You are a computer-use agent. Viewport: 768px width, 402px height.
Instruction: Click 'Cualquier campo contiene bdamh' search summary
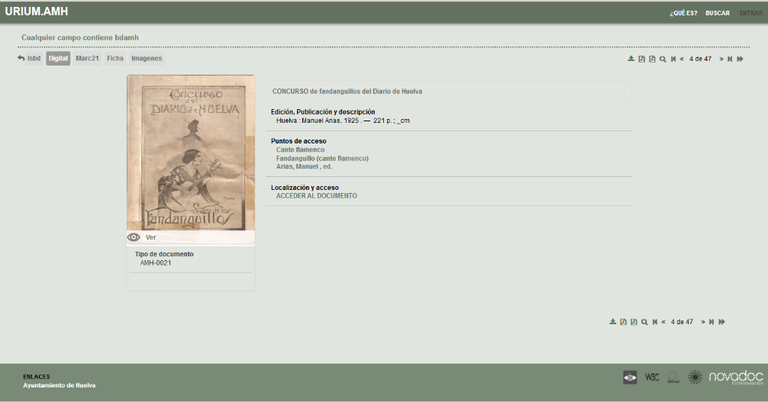tap(80, 37)
